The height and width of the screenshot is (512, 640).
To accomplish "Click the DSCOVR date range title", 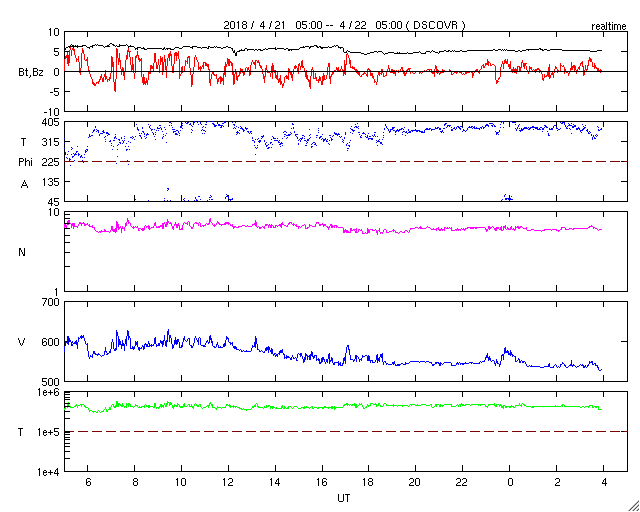I will click(x=344, y=25).
